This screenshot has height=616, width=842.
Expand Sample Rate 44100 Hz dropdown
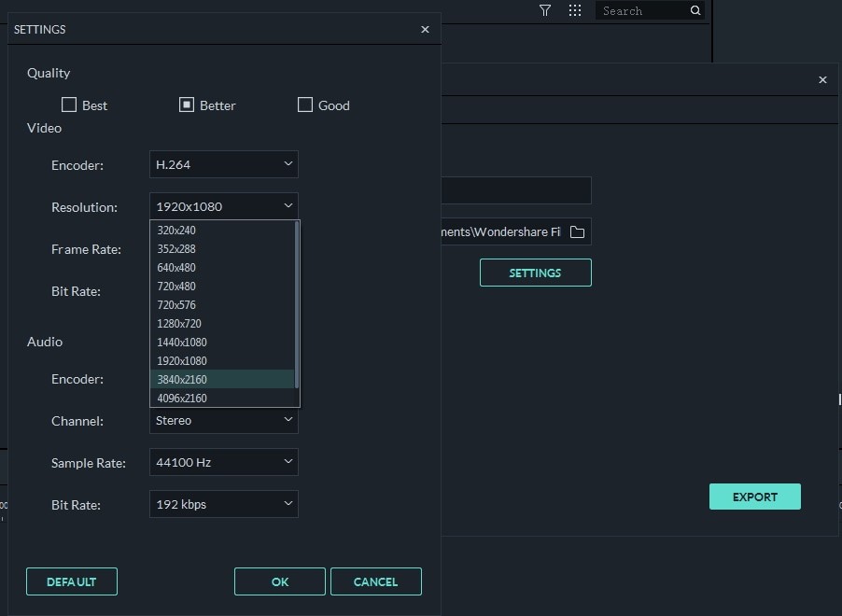[224, 462]
